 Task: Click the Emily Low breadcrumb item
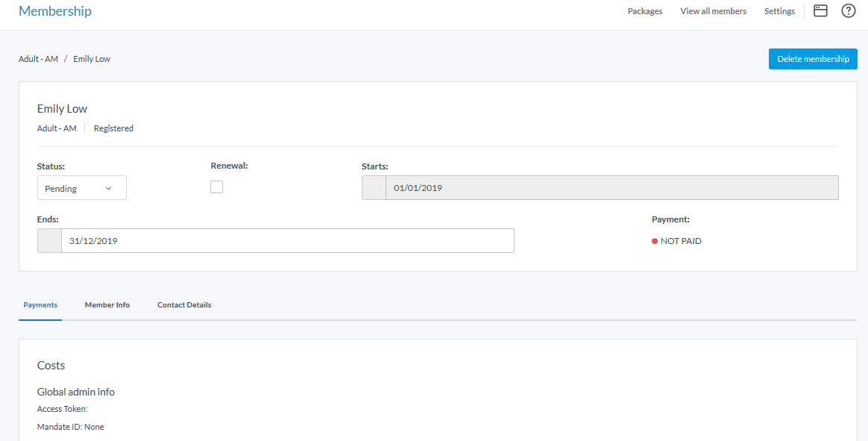92,59
